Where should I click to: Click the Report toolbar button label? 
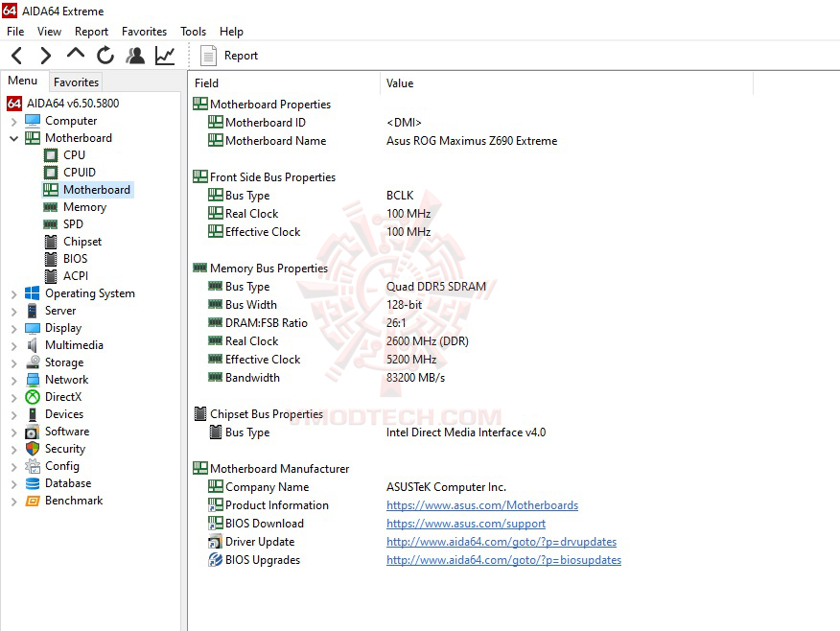click(x=241, y=56)
